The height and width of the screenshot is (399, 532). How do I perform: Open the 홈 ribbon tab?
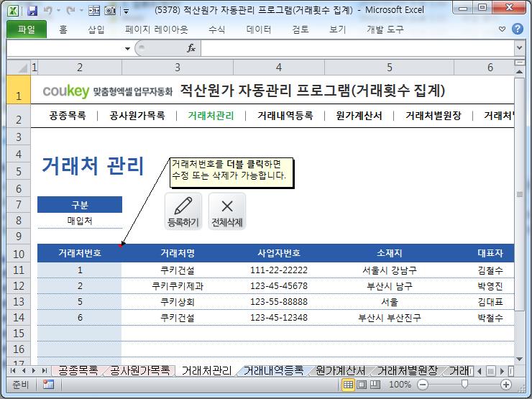(x=63, y=29)
